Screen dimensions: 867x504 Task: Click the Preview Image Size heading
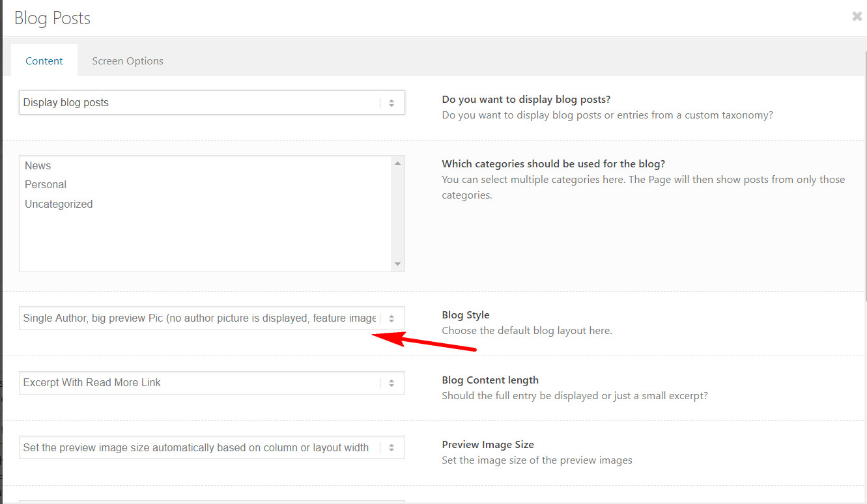pyautogui.click(x=488, y=444)
